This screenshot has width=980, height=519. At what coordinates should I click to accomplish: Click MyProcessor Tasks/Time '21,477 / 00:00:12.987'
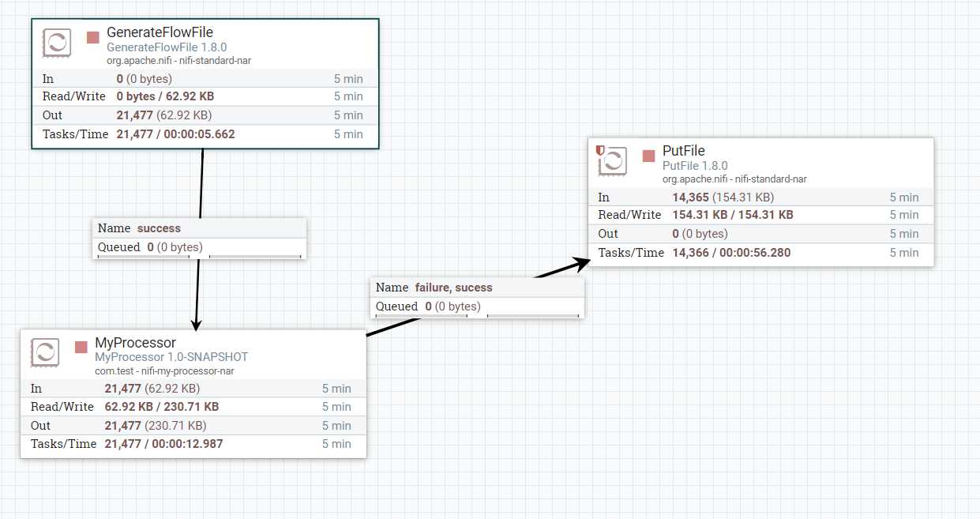pyautogui.click(x=163, y=444)
